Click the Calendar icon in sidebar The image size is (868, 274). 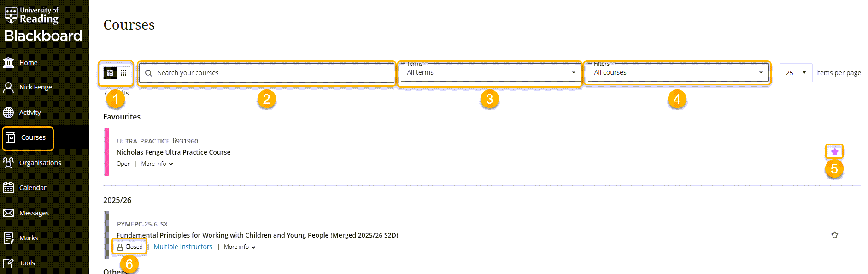8,188
